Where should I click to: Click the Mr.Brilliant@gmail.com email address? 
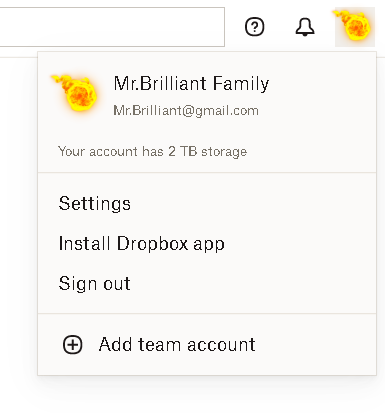pos(186,111)
